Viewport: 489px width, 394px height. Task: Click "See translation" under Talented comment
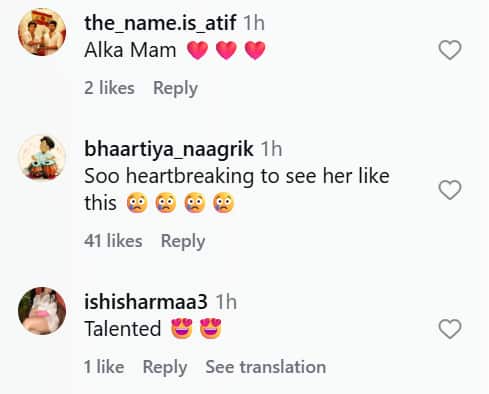click(x=266, y=367)
